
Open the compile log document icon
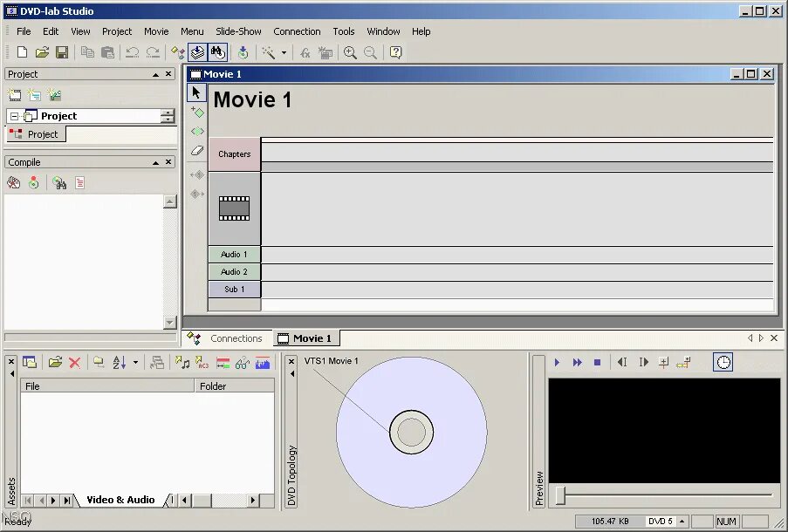(80, 183)
